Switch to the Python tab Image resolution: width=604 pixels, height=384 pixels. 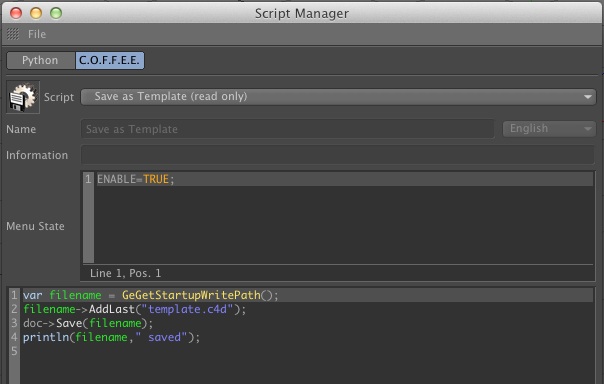pyautogui.click(x=40, y=60)
